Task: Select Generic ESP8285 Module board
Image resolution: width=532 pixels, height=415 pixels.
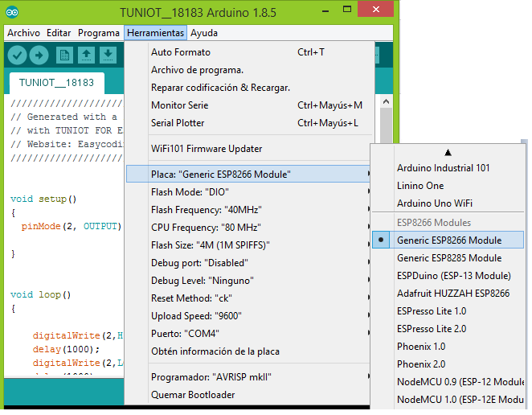Action: pyautogui.click(x=448, y=258)
